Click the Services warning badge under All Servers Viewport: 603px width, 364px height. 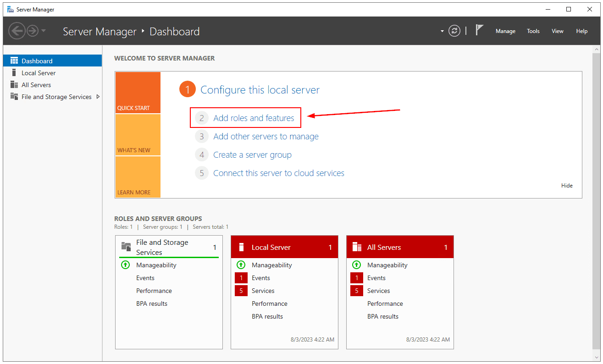click(357, 290)
